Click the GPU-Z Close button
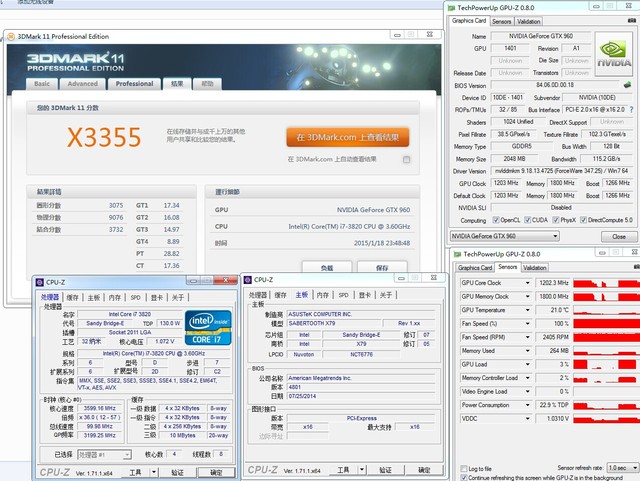Screen dimensions: 640x481 click(x=619, y=236)
